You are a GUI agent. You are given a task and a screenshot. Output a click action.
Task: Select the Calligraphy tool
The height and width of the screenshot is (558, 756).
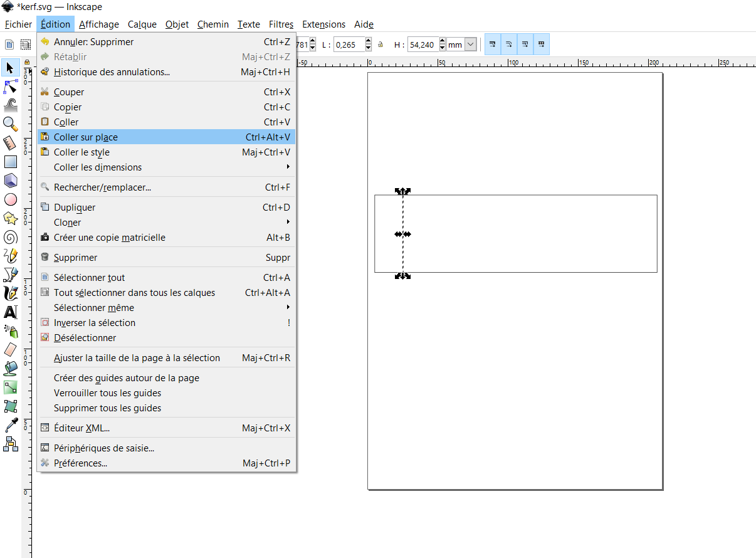[x=10, y=293]
